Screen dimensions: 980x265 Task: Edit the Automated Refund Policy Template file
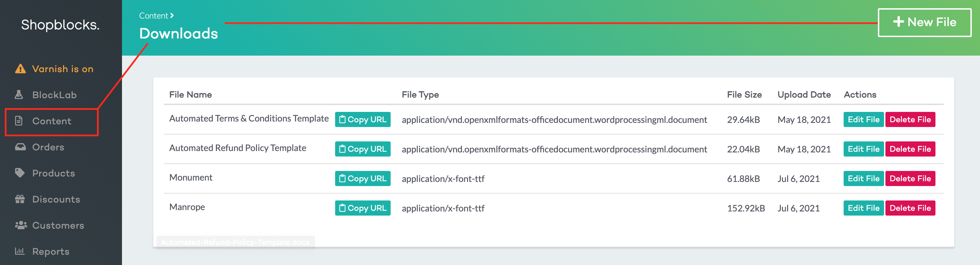[863, 149]
